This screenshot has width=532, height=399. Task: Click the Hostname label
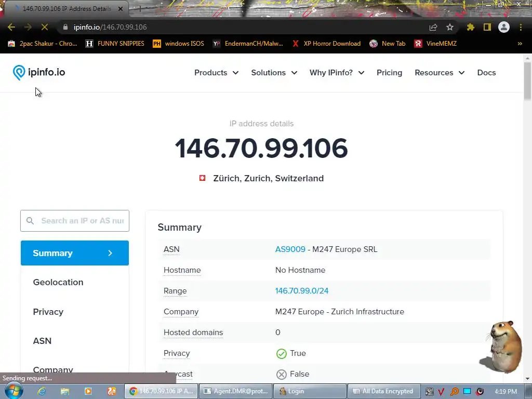(x=182, y=270)
